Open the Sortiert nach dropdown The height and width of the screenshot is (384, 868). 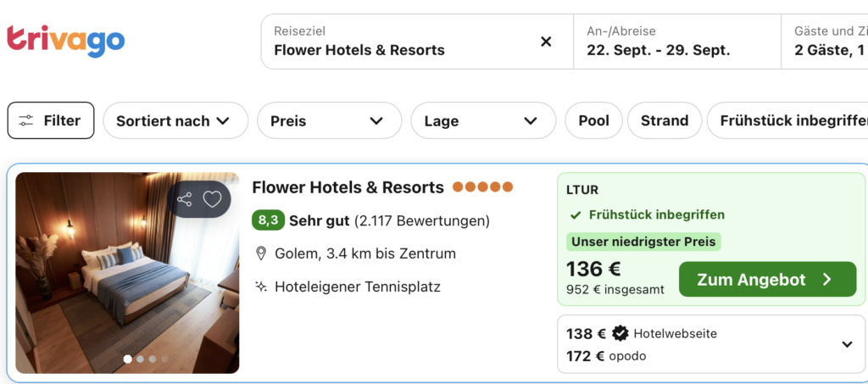[x=175, y=120]
